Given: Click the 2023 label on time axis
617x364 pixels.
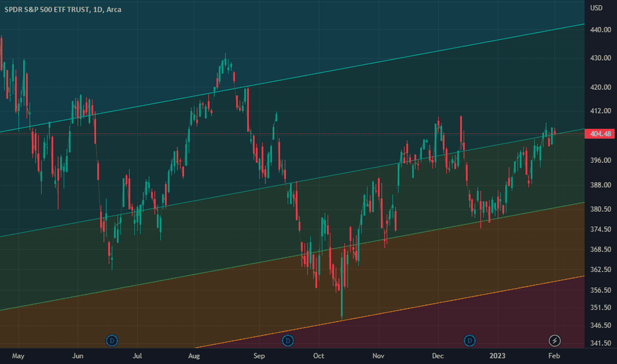Looking at the screenshot, I should point(497,356).
